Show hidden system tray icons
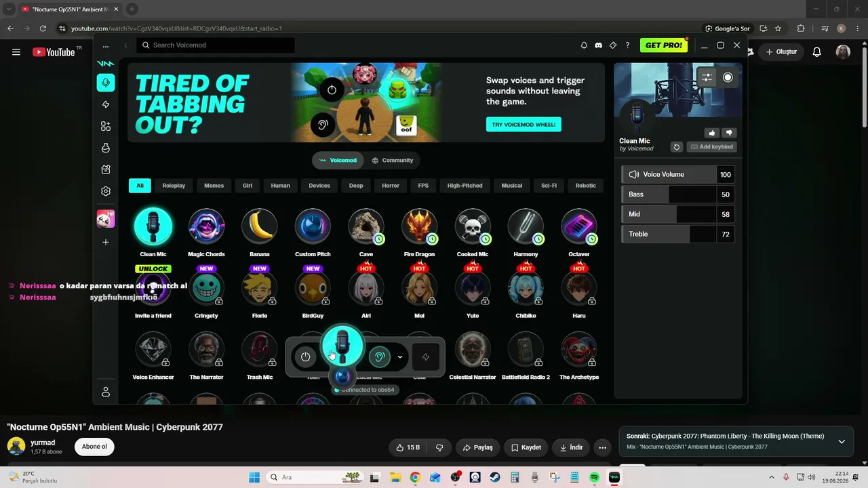Viewport: 868px width, 488px height. click(x=771, y=477)
